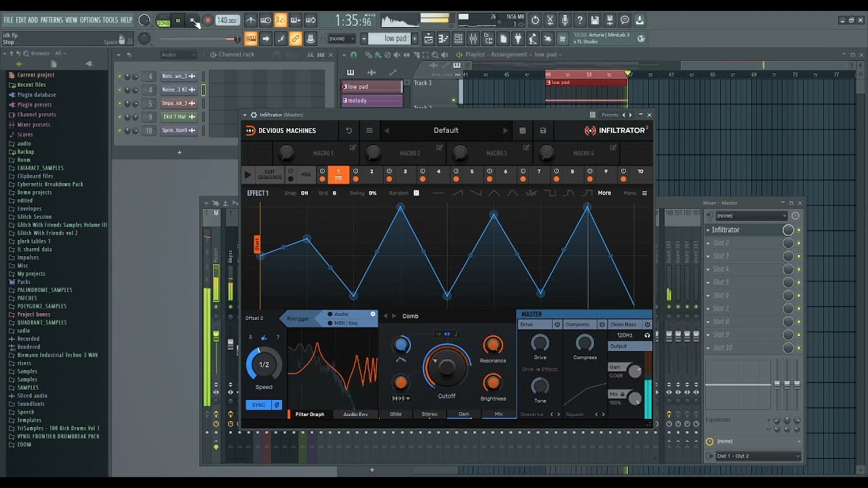Switch to the Audio Env tab
The image size is (868, 488).
click(355, 414)
